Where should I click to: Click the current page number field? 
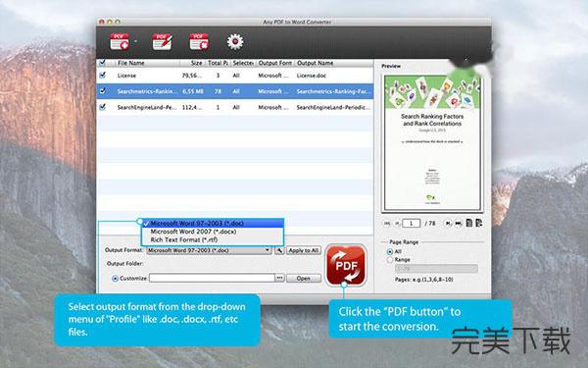411,223
